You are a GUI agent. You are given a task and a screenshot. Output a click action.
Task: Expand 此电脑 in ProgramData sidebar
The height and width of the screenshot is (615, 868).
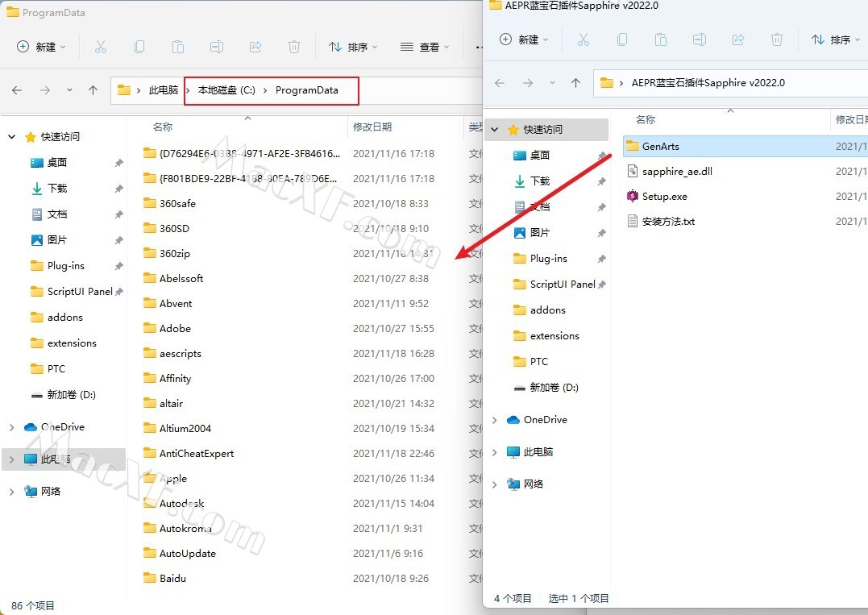click(x=11, y=459)
